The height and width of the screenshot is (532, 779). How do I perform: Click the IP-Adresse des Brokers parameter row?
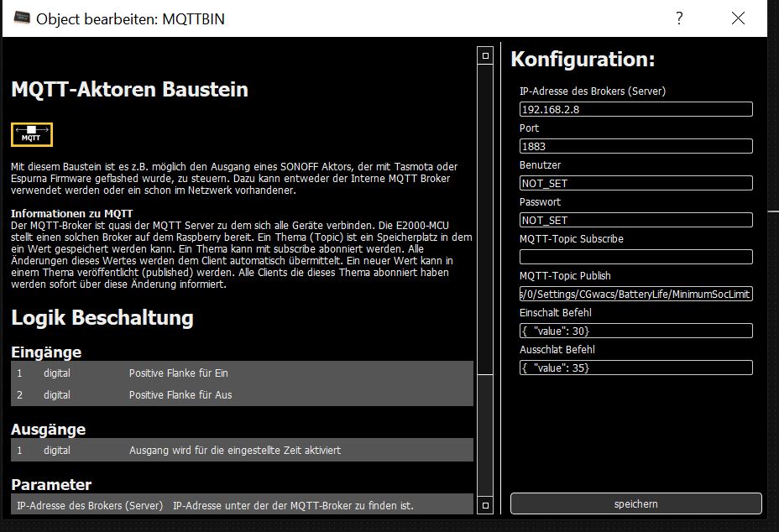(x=242, y=505)
